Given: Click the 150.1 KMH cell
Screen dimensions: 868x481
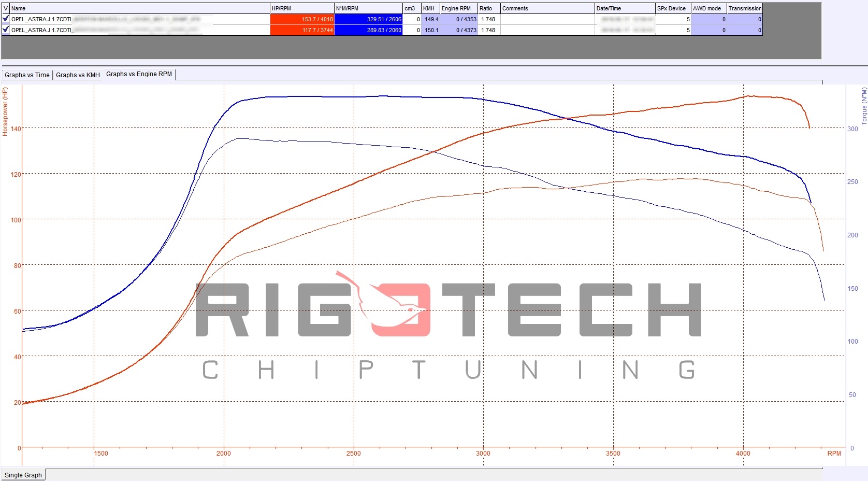Looking at the screenshot, I should (x=430, y=30).
